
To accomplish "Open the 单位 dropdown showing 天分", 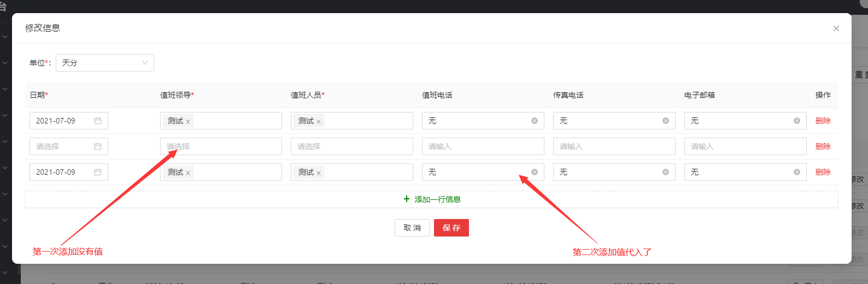I will [105, 63].
